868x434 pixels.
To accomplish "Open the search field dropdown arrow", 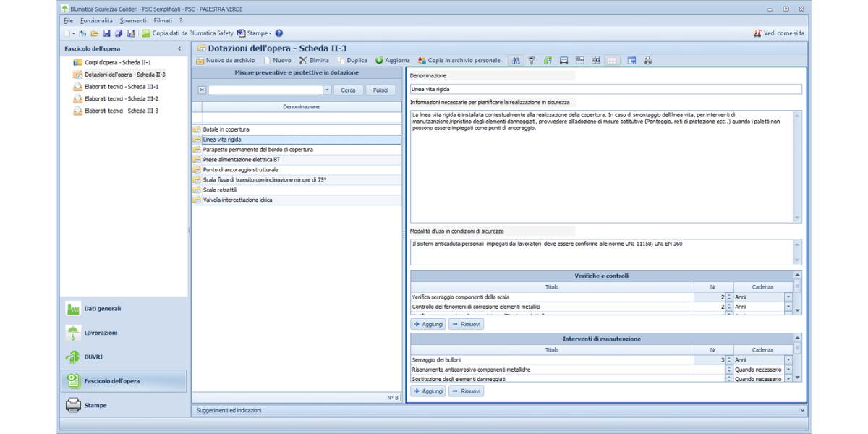I will (327, 90).
